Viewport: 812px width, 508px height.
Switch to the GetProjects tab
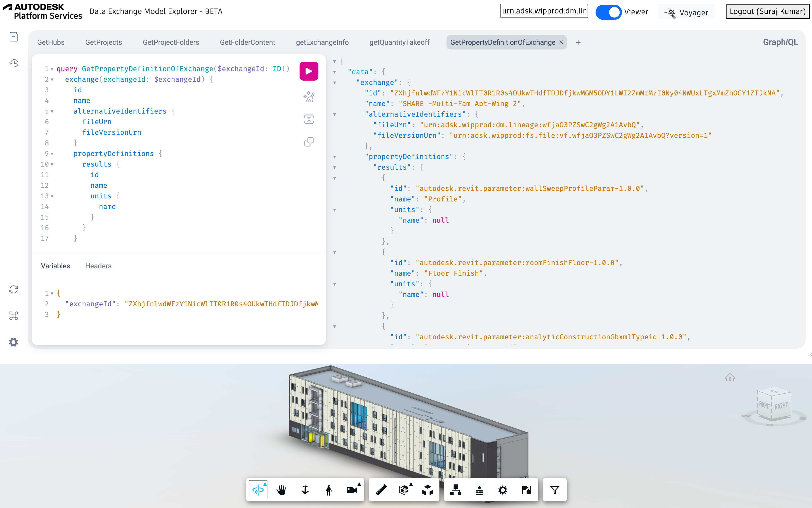103,42
